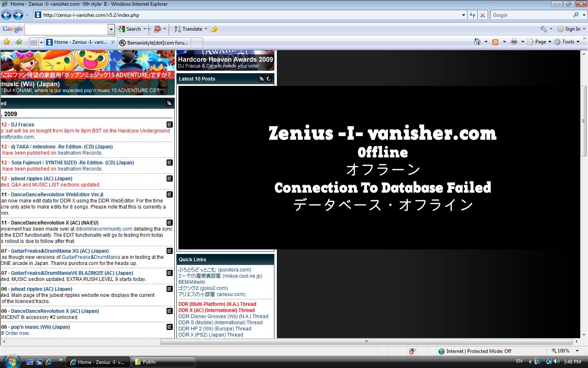Viewport: 588px width, 368px height.
Task: Open the pop'n music (Wii) banner image
Action: tap(87, 72)
